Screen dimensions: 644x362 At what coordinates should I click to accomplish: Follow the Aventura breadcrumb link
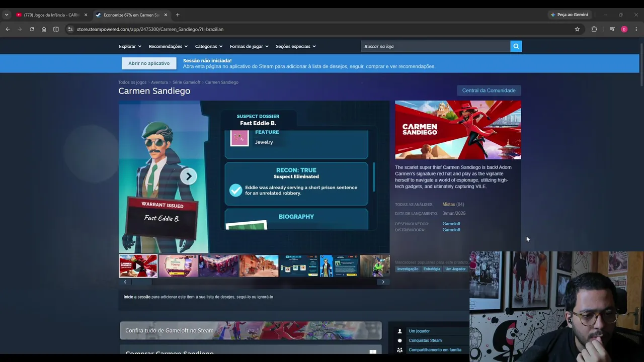(159, 82)
